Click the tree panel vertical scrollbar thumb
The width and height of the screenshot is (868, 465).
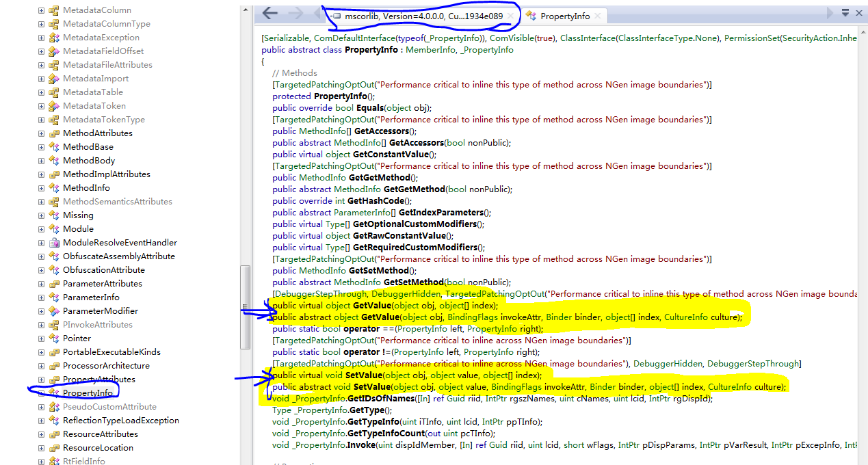pyautogui.click(x=245, y=307)
